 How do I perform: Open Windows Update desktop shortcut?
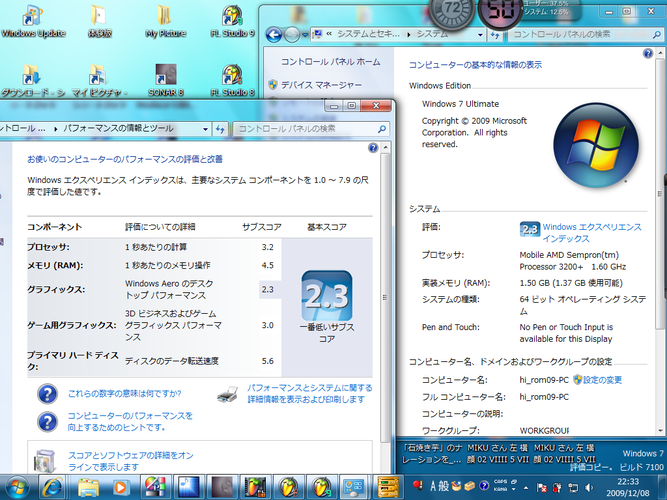coord(33,22)
